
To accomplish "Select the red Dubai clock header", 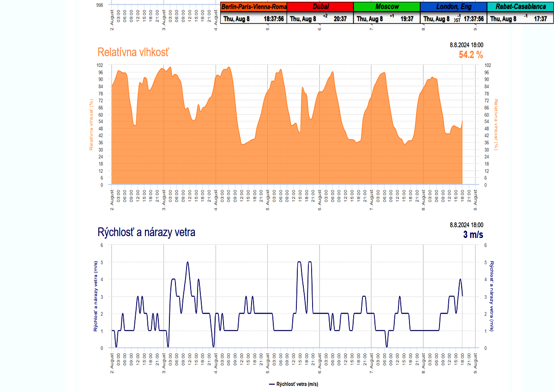I will (320, 7).
